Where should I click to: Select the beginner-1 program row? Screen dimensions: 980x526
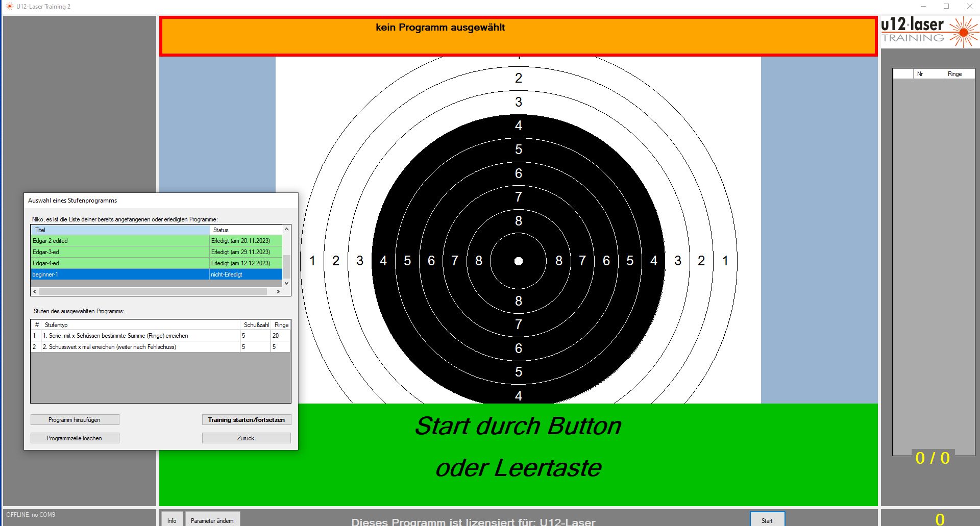156,274
